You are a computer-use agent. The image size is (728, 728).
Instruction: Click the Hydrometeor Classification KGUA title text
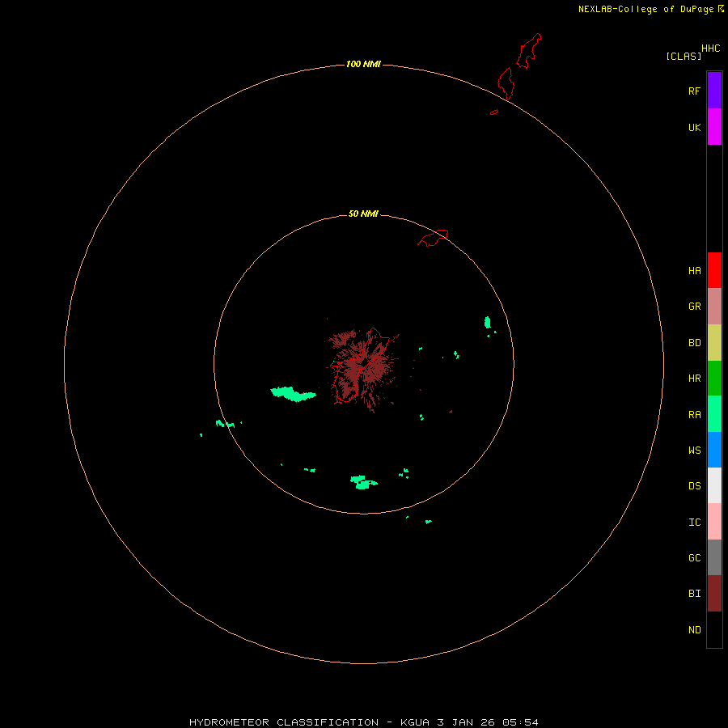363,722
